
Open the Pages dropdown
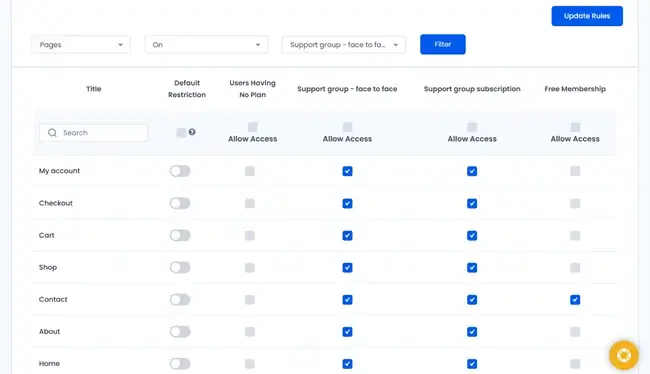coord(81,44)
